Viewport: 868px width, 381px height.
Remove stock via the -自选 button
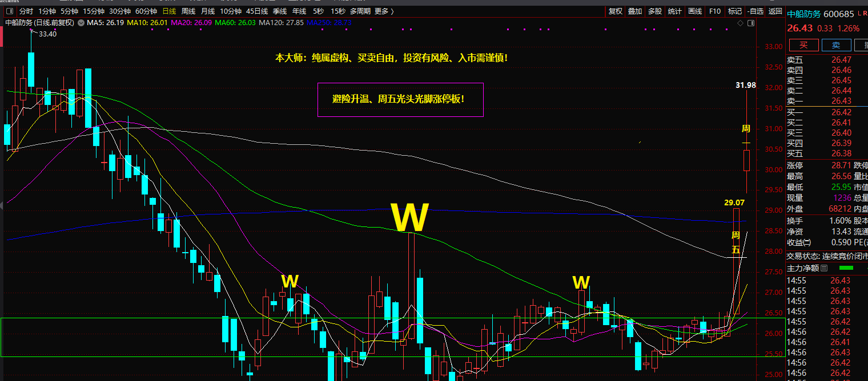[x=755, y=11]
